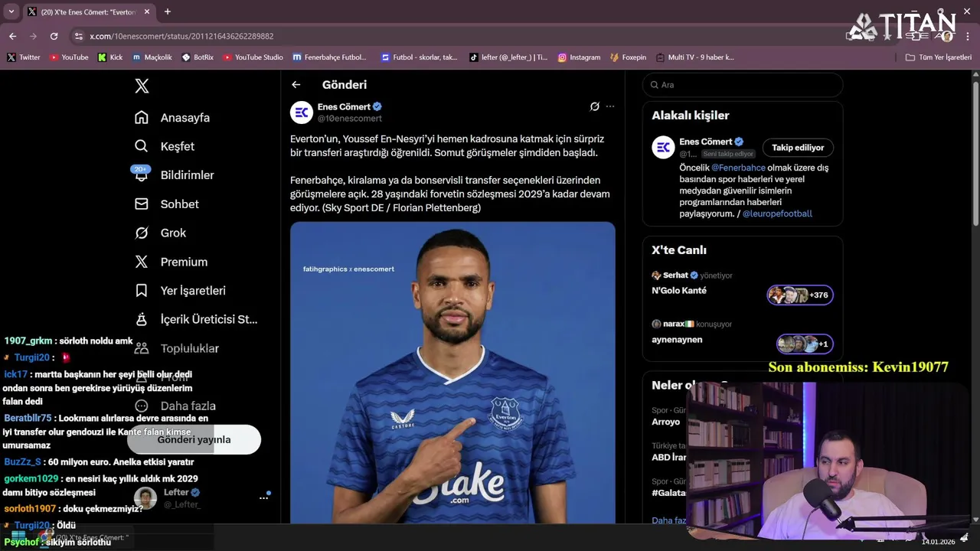This screenshot has width=980, height=551.
Task: Open Foxepin bookmark
Action: coord(628,57)
